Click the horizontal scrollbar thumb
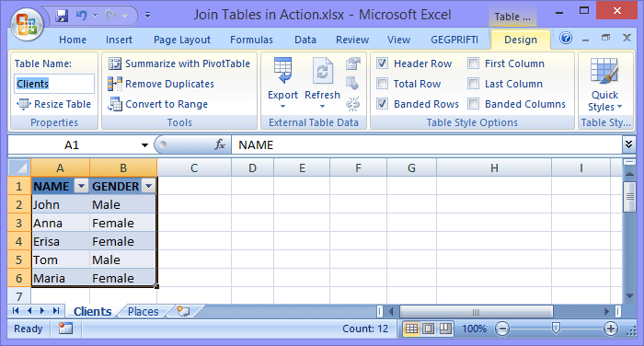 coord(476,312)
